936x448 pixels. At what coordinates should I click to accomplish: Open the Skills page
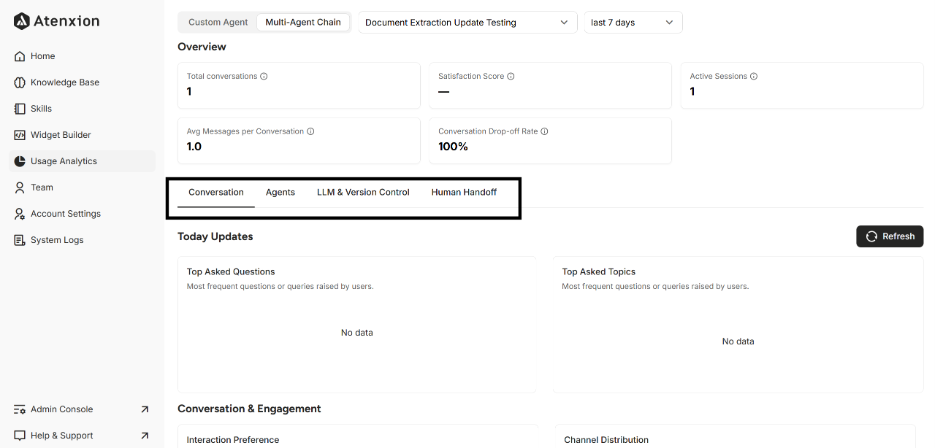[82, 109]
